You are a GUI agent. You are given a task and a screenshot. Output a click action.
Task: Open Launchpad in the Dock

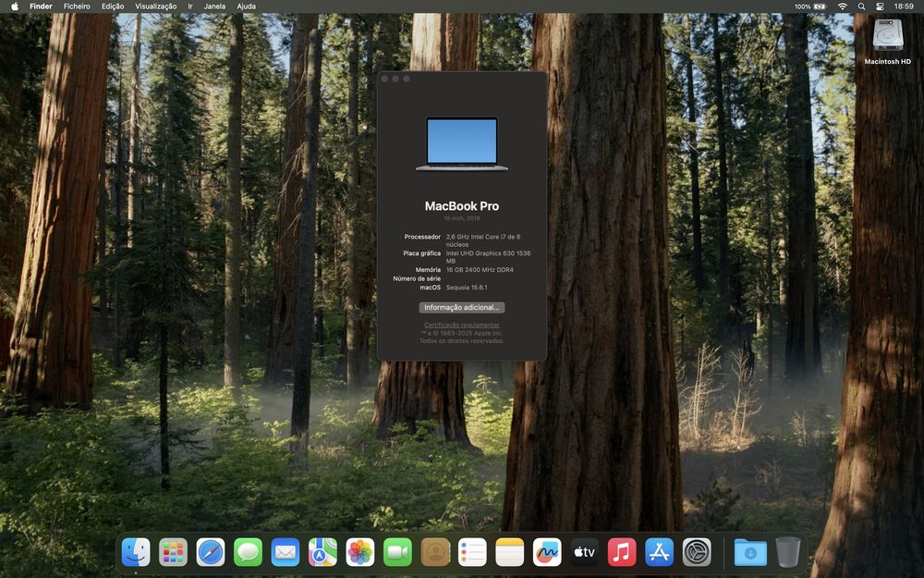point(174,553)
